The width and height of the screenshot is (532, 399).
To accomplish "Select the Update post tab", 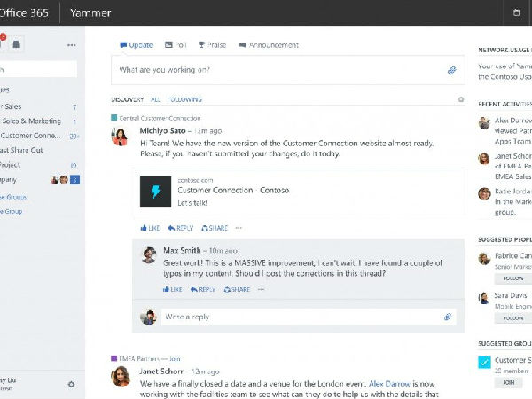I will coord(136,45).
